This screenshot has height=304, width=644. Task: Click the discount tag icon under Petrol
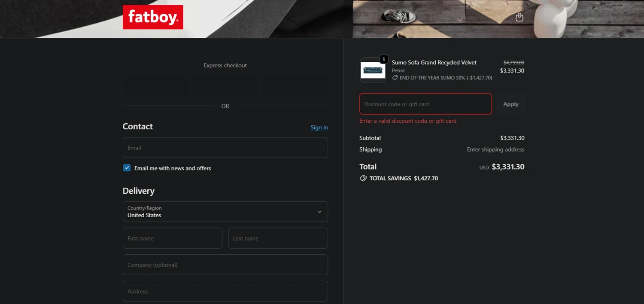[395, 78]
